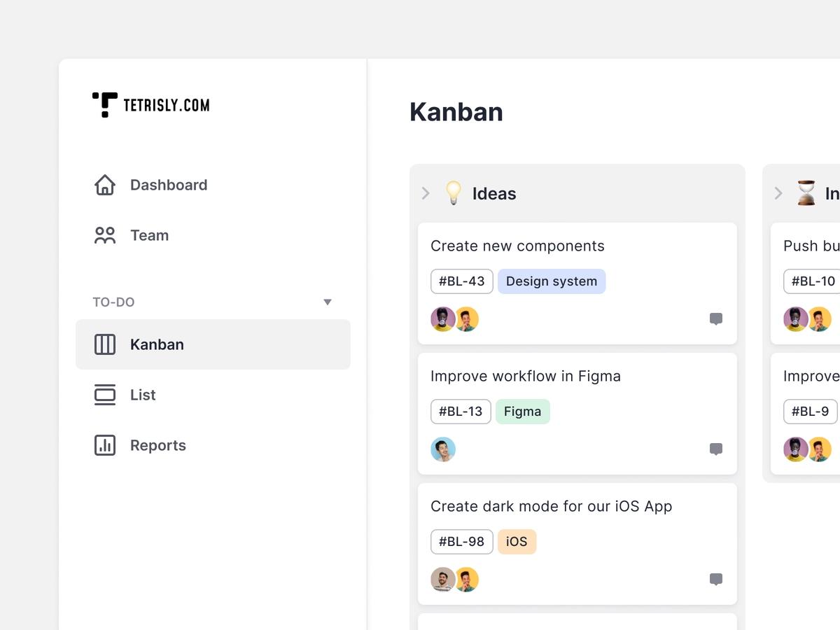Select the green Figma label

tap(523, 412)
